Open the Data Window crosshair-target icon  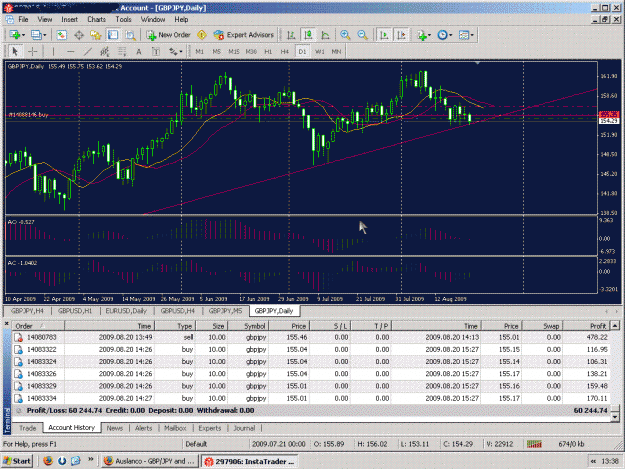[x=79, y=35]
